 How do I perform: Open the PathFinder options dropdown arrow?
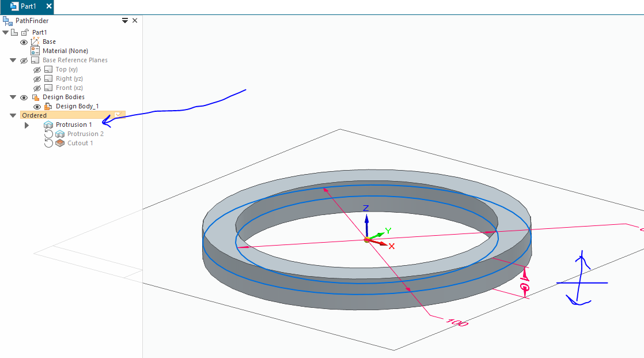(x=125, y=21)
